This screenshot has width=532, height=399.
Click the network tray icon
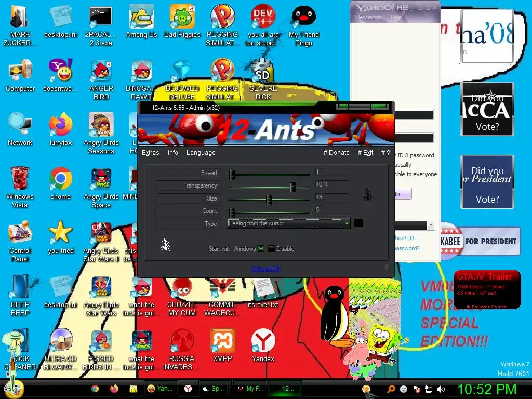point(429,389)
